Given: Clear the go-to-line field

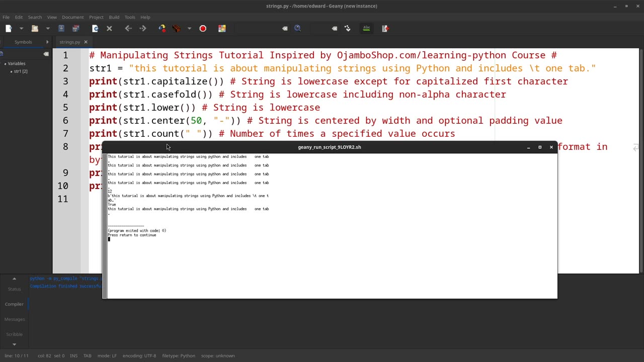Looking at the screenshot, I should [335, 29].
